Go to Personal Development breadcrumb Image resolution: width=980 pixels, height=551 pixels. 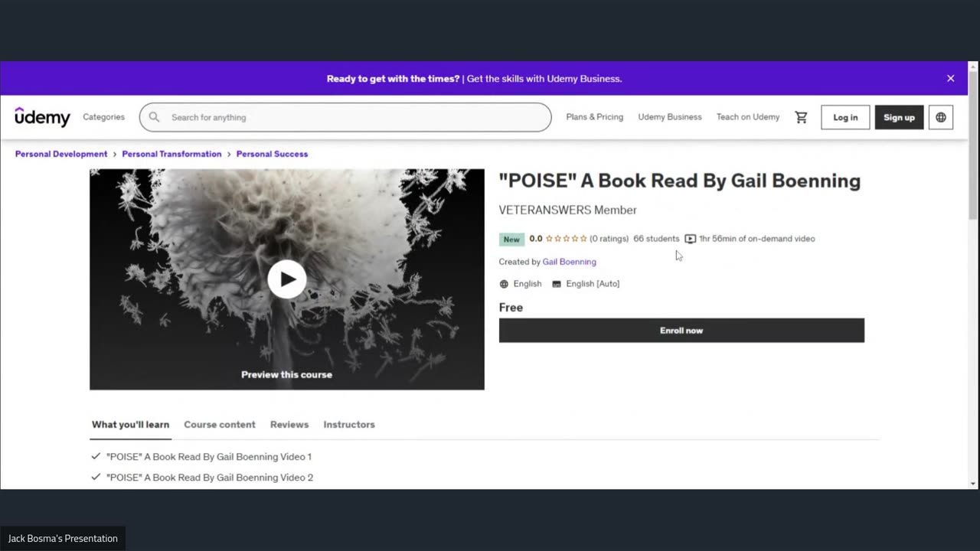click(x=61, y=154)
